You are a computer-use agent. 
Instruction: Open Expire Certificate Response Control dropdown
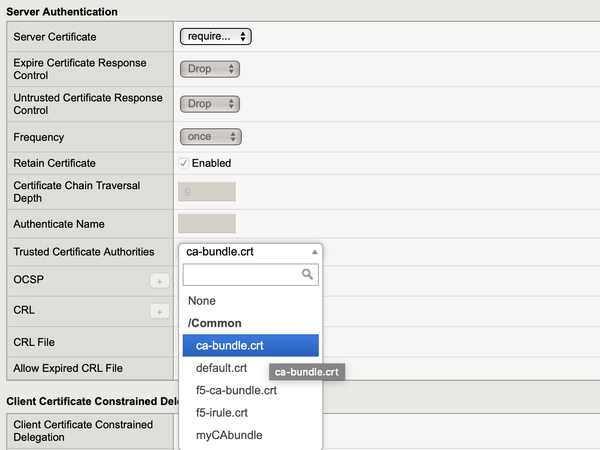(x=210, y=69)
